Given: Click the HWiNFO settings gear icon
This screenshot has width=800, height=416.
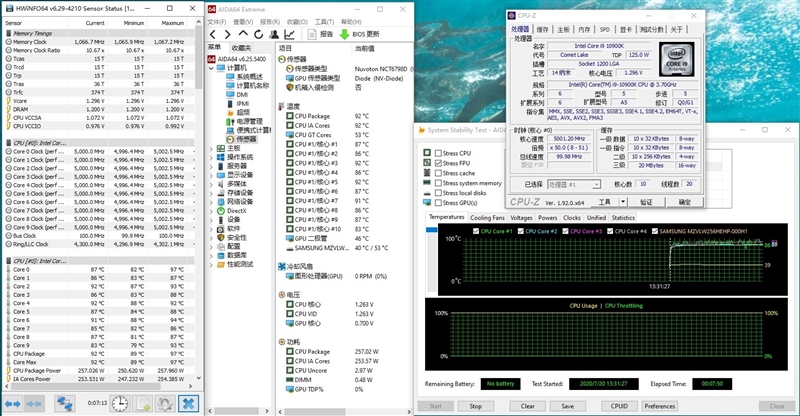Looking at the screenshot, I should coord(163,402).
